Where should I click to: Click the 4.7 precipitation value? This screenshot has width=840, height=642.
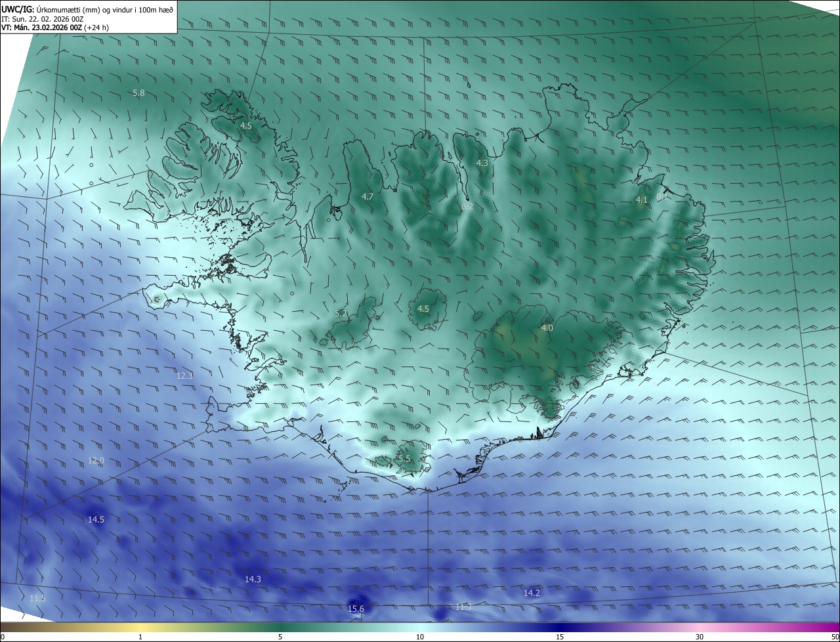[x=367, y=196]
